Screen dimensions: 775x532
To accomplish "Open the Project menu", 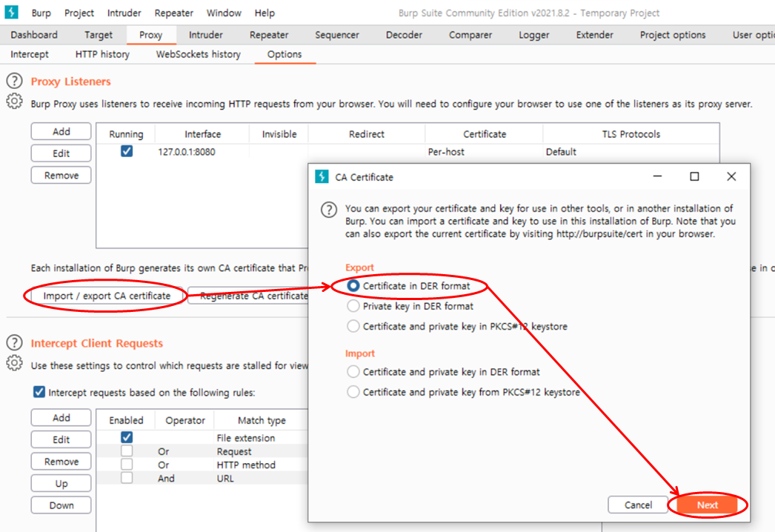I will point(79,13).
